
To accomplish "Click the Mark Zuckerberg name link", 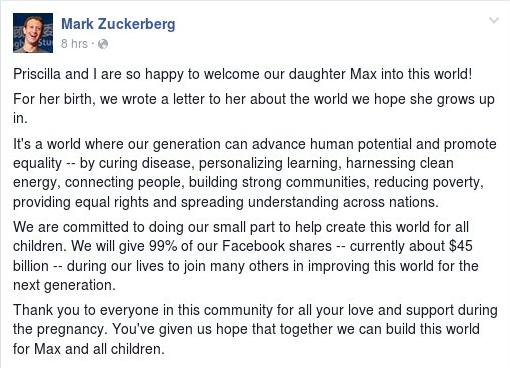I will tap(118, 24).
